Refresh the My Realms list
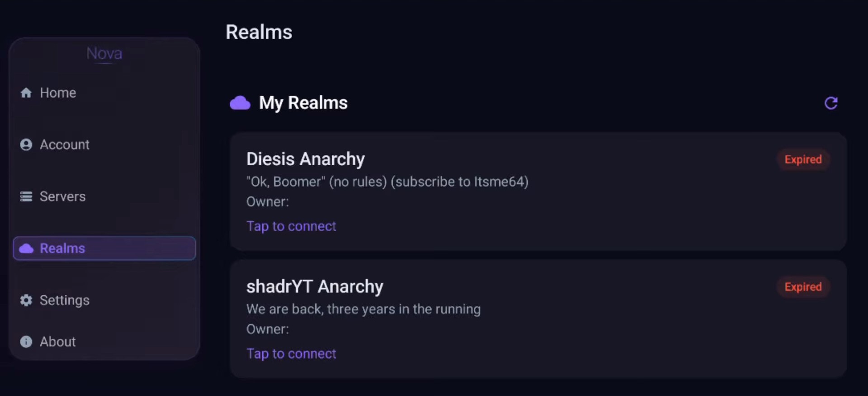The image size is (868, 396). pyautogui.click(x=831, y=103)
